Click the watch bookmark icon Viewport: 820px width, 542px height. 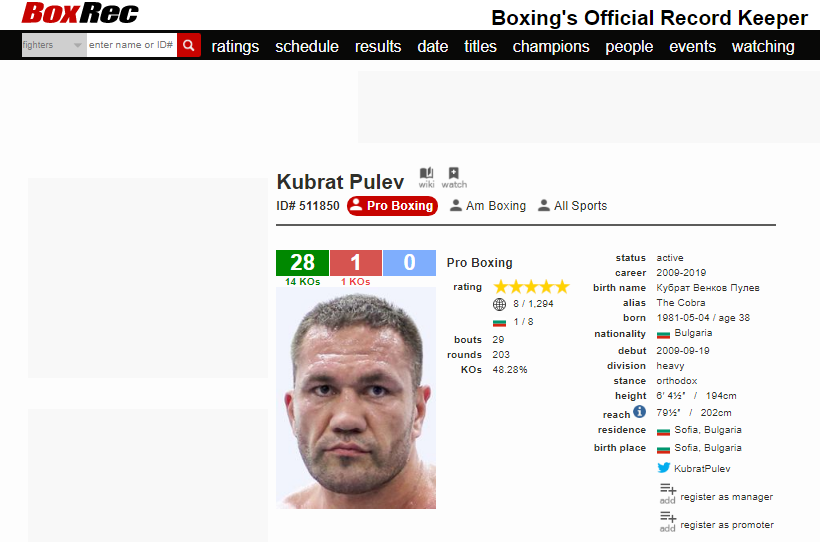pos(453,175)
